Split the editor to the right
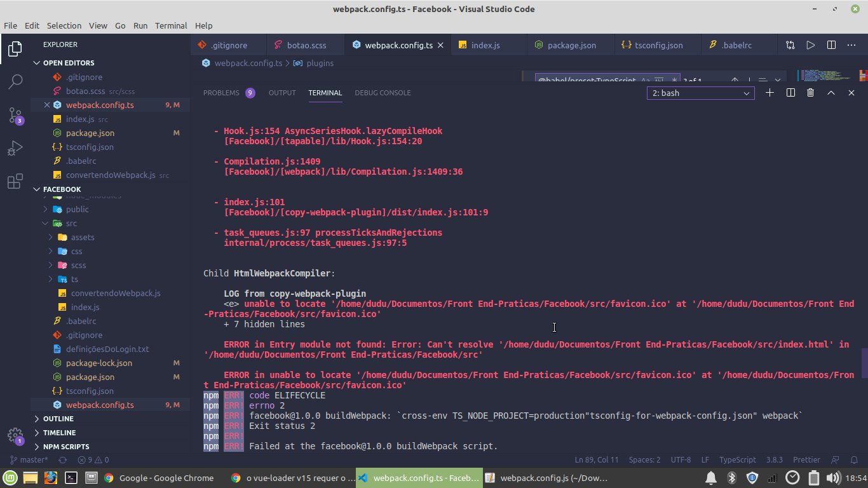Screen dimensions: 868x488 point(831,45)
